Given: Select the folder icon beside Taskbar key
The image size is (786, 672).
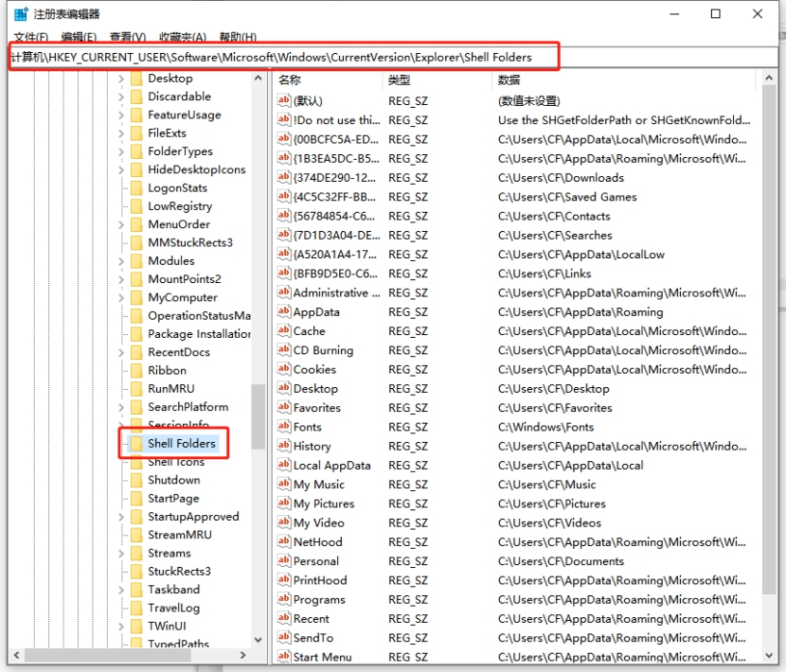Looking at the screenshot, I should coord(135,590).
